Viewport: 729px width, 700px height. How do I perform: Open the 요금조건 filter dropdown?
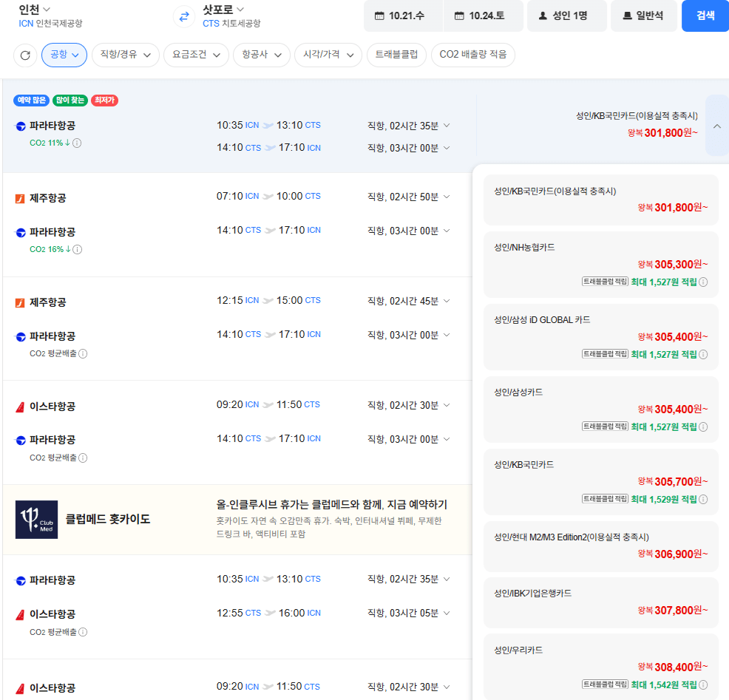click(196, 55)
